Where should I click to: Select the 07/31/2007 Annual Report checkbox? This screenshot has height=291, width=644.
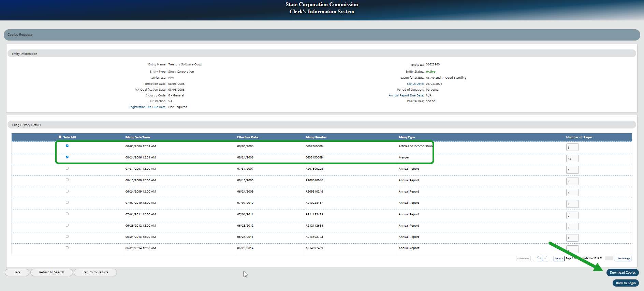point(67,168)
